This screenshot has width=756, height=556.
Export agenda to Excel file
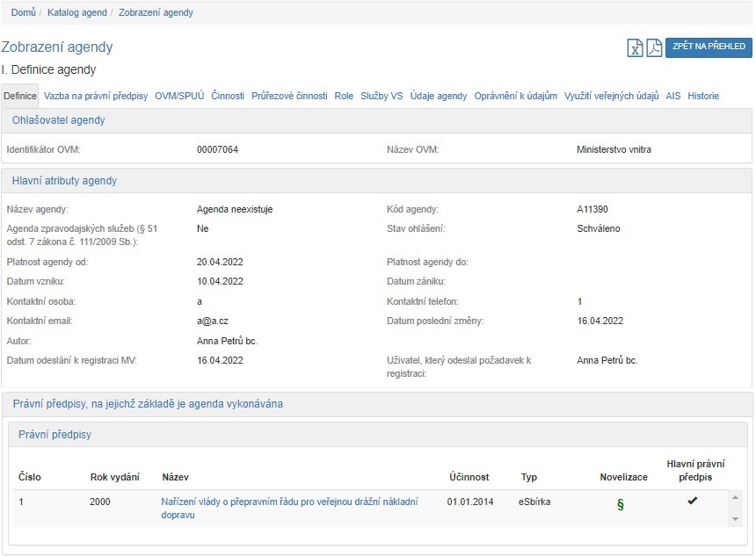coord(635,48)
